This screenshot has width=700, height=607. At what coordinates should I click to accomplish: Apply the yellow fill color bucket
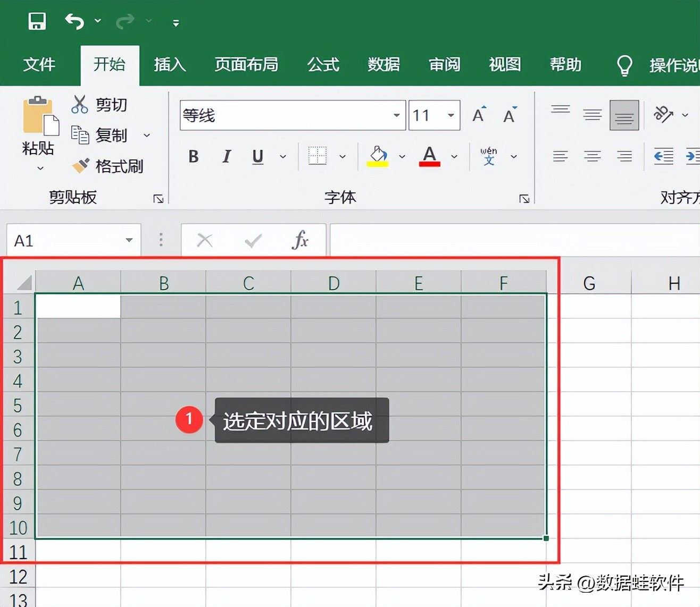point(378,156)
